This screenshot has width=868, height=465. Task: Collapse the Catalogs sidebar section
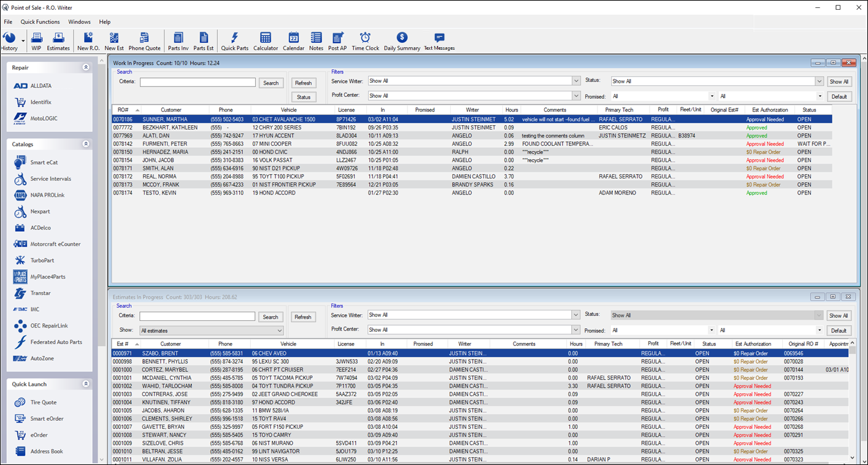click(x=86, y=144)
